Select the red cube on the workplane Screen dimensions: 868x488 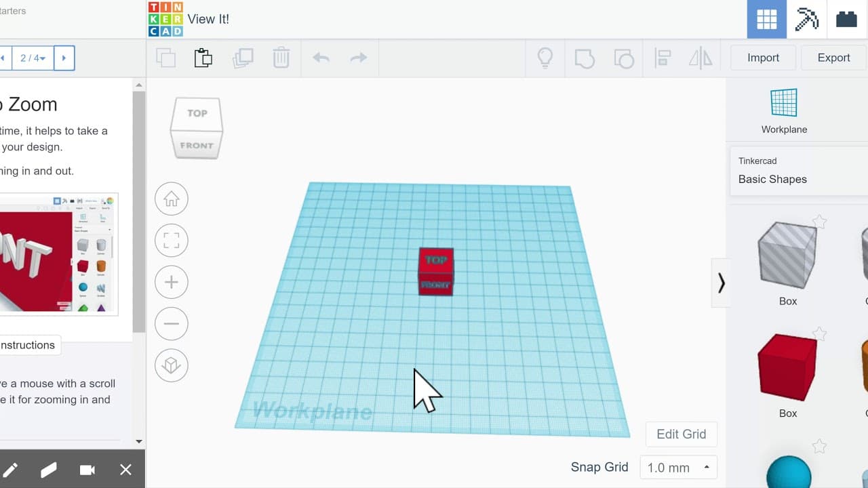click(x=435, y=271)
